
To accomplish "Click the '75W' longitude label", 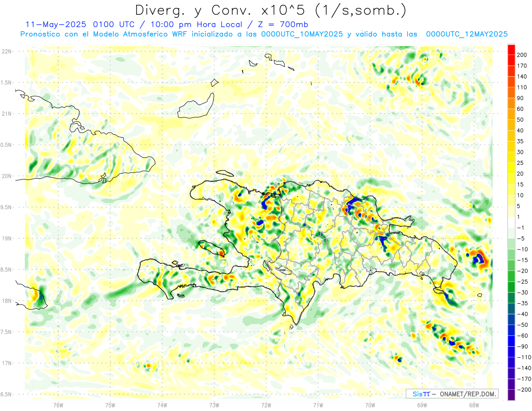I will [x=110, y=405].
